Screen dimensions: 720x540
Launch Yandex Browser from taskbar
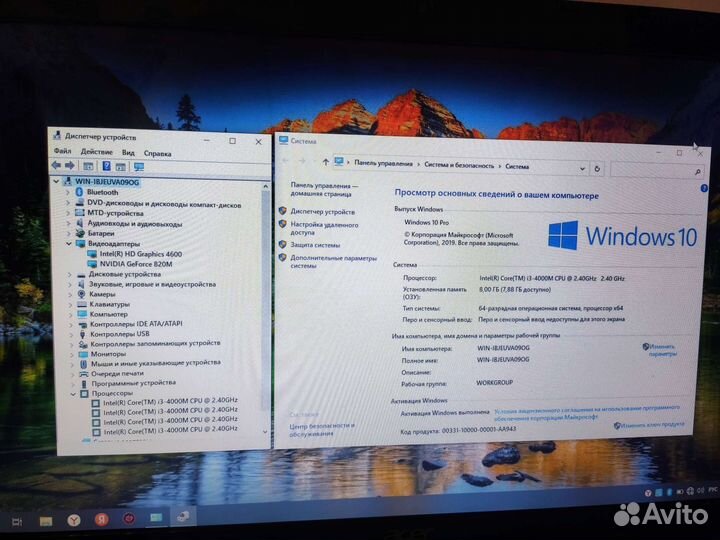tap(74, 520)
